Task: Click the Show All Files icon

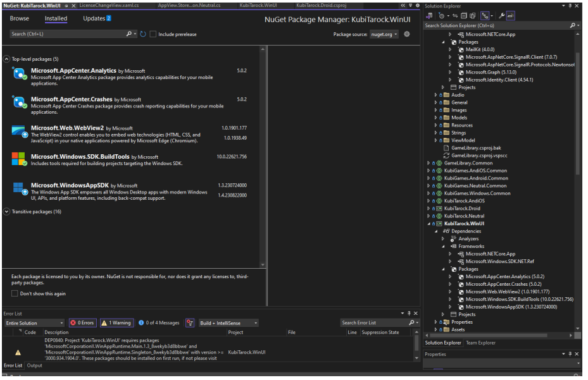Action: click(x=473, y=16)
